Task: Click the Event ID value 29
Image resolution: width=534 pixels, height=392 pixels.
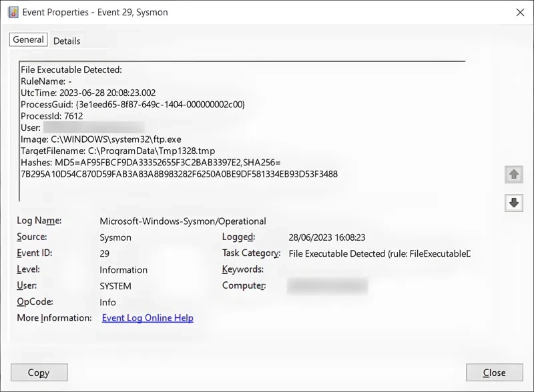Action: click(x=105, y=253)
